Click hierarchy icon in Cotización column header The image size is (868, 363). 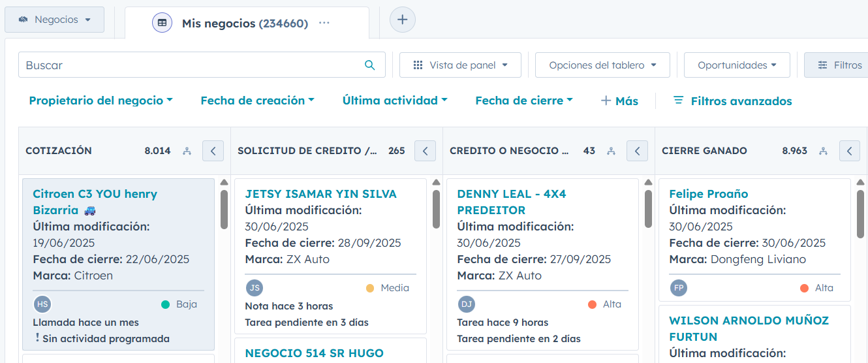coord(187,151)
